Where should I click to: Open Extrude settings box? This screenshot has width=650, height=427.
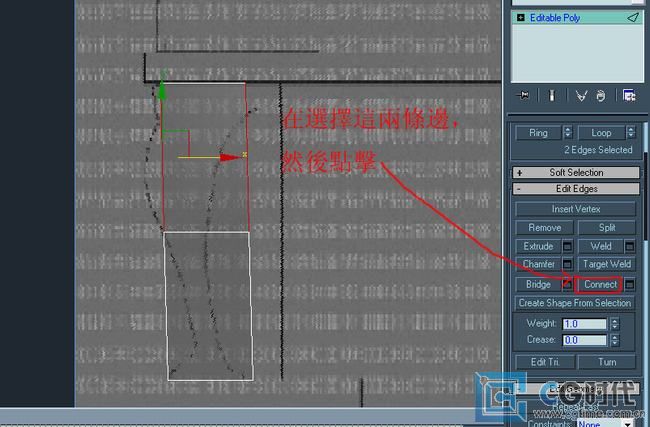[x=567, y=246]
